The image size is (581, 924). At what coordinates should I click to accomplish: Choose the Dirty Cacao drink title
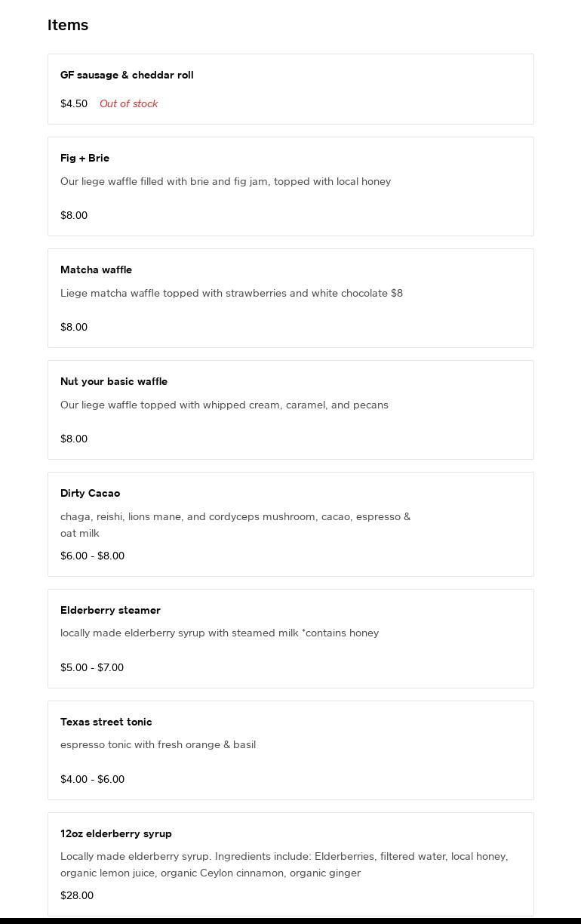pos(90,493)
